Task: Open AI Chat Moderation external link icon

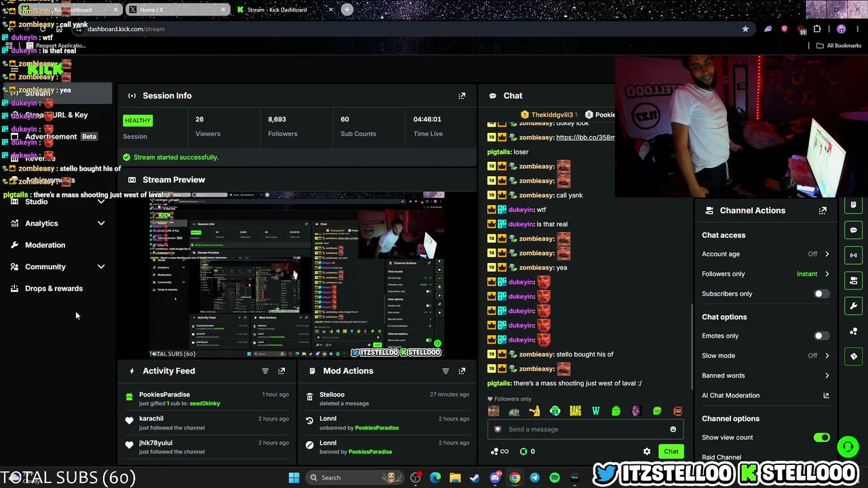Action: pyautogui.click(x=826, y=395)
